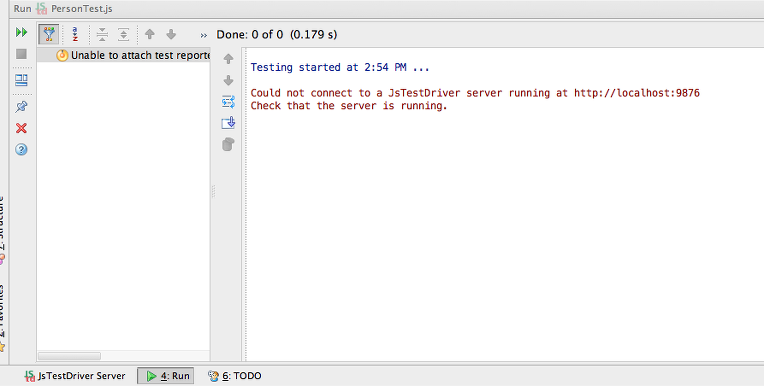Screen dimensions: 764x386
Task: Toggle soft-wrap icon in console gutter
Action: (x=228, y=102)
